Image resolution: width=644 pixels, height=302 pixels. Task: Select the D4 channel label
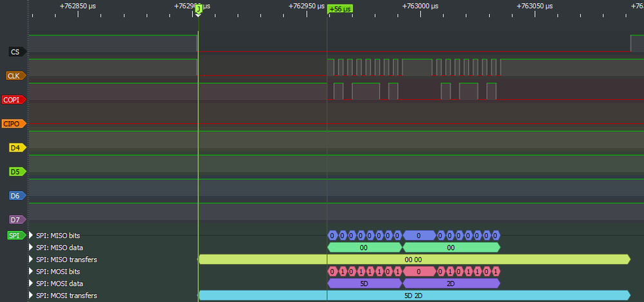click(17, 147)
